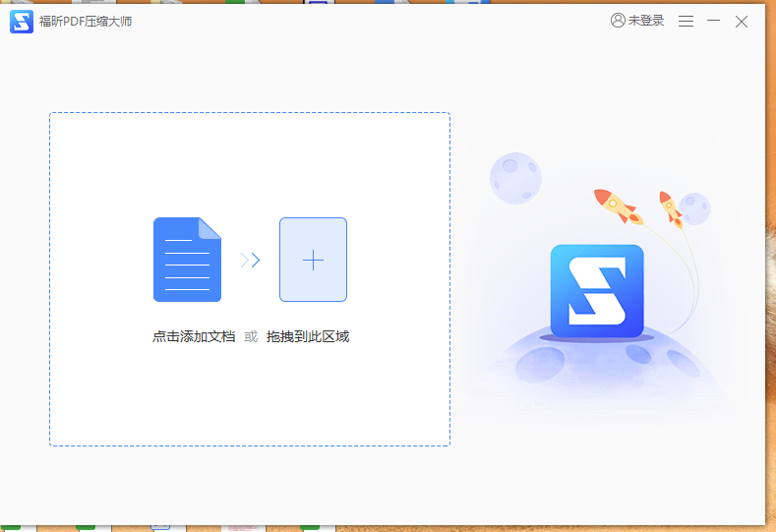Click the 点击添加文档 text
The width and height of the screenshot is (776, 532).
coord(194,336)
